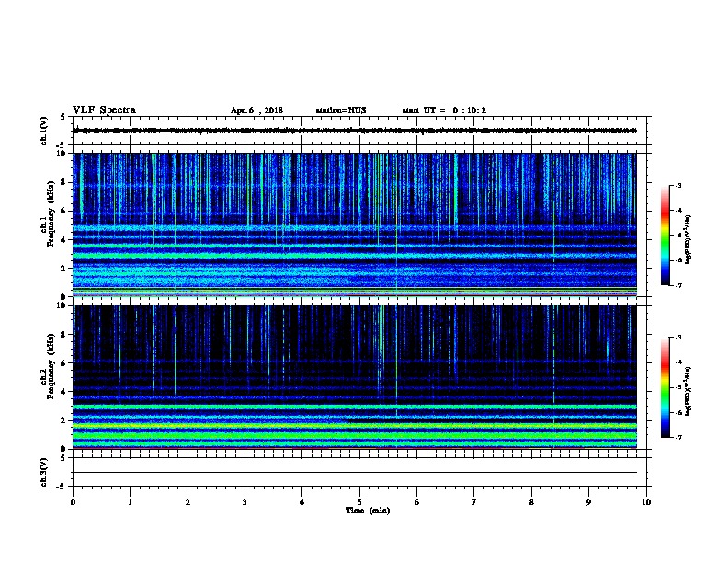The image size is (728, 563).
Task: Click time axis tick label "2"
Action: click(x=188, y=502)
